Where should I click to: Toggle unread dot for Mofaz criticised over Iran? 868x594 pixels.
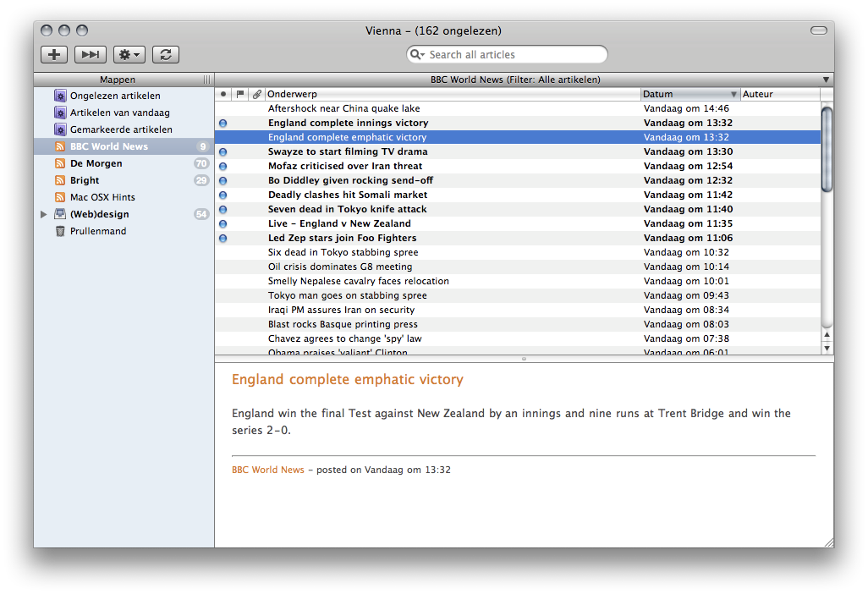[223, 166]
